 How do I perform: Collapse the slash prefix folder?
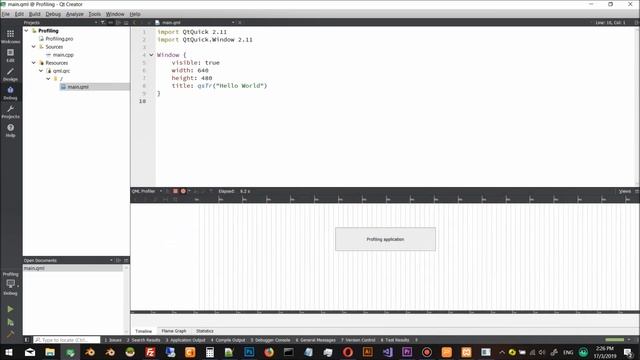pyautogui.click(x=49, y=78)
